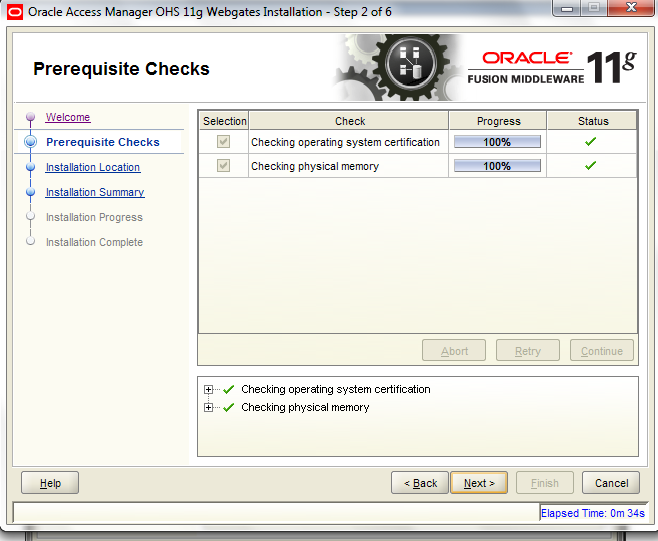Select 'Checking operating system certification' in results tree

click(336, 389)
